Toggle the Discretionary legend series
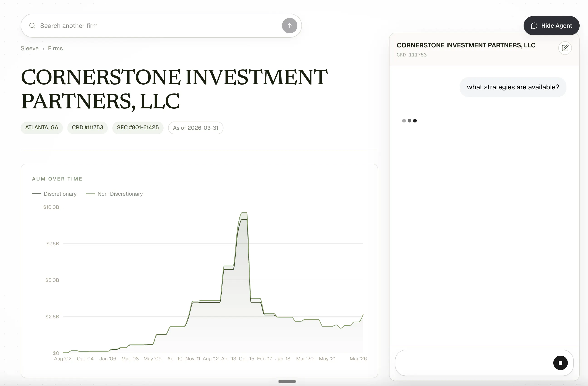Image resolution: width=588 pixels, height=386 pixels. [x=54, y=194]
